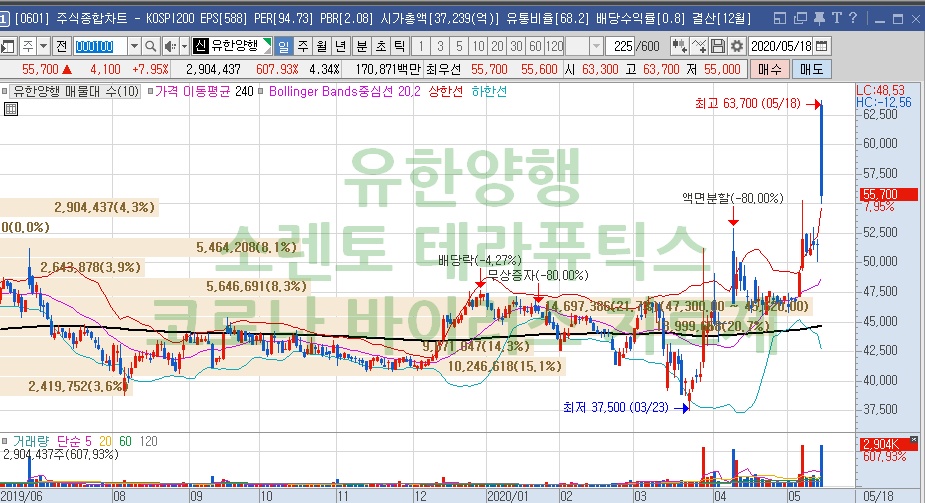Click the 상한선 legend label
The image size is (925, 503).
[x=445, y=91]
